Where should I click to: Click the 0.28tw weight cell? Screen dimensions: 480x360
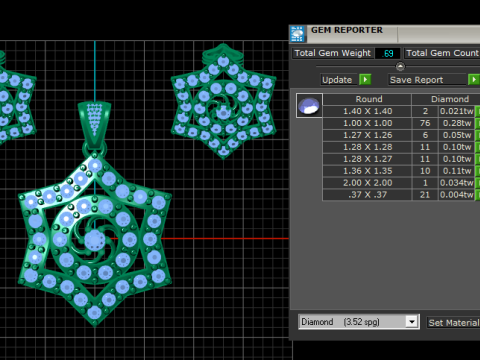tap(456, 123)
